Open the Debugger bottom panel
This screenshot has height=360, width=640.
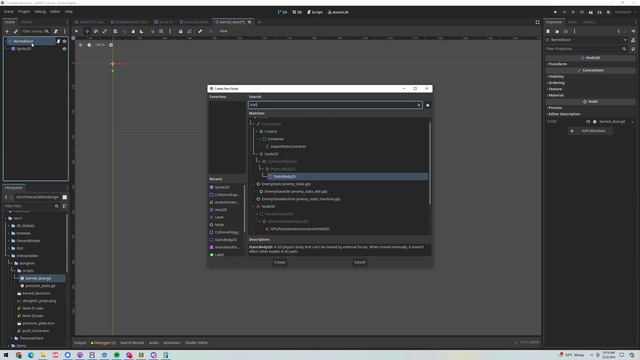click(103, 343)
